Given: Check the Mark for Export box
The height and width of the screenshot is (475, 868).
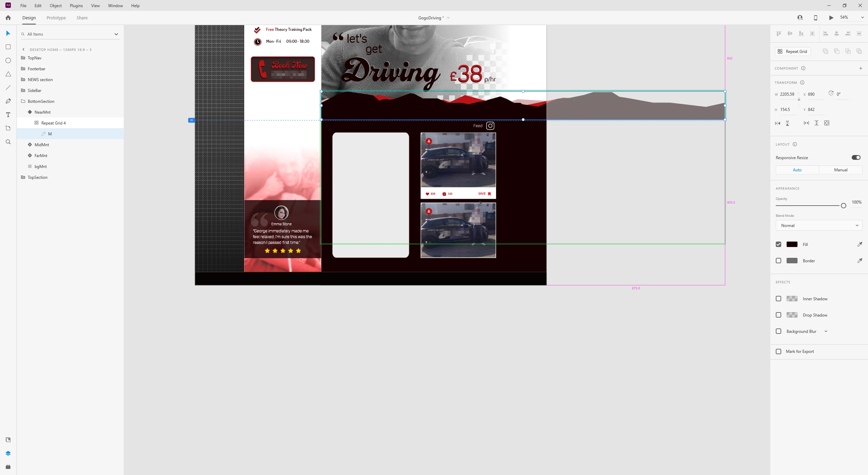Looking at the screenshot, I should [x=778, y=351].
